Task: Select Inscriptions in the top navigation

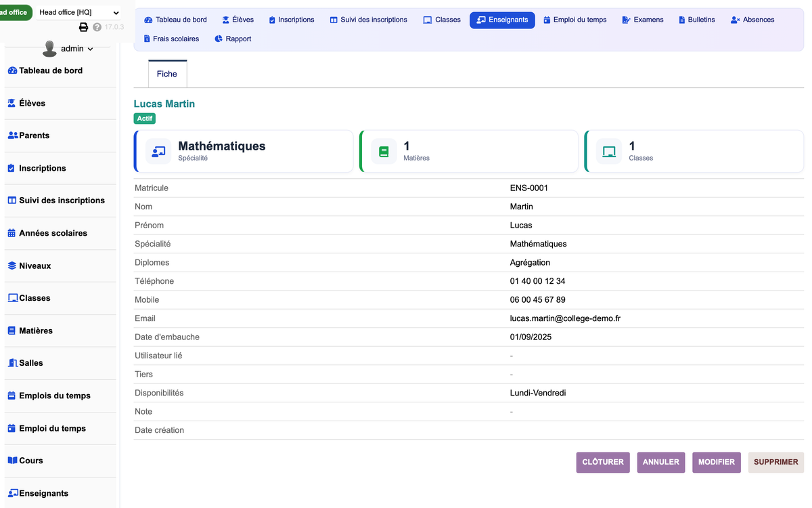Action: tap(292, 20)
